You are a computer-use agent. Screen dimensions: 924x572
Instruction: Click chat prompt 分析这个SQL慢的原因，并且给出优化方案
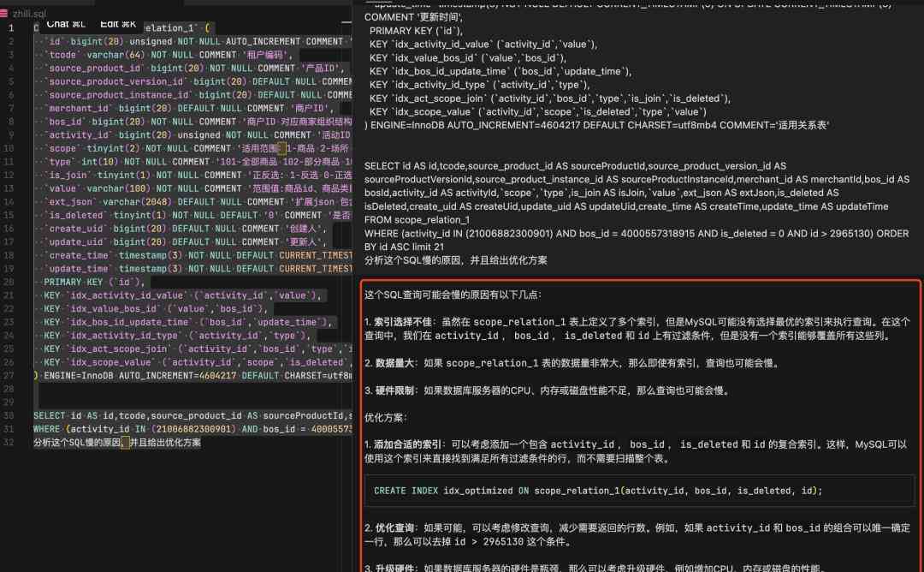[455, 260]
